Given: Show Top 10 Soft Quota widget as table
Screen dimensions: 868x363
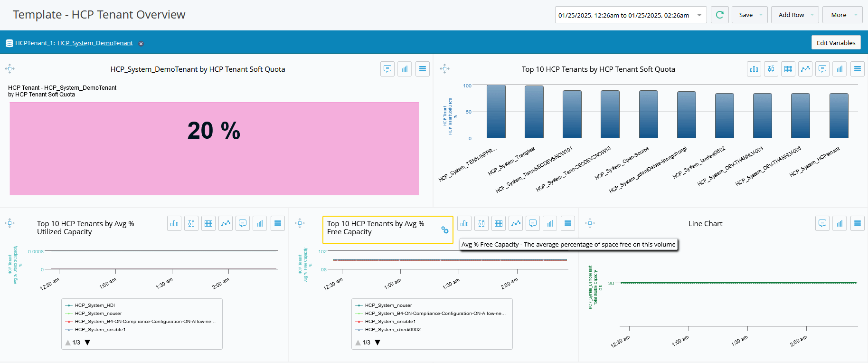Looking at the screenshot, I should 788,69.
